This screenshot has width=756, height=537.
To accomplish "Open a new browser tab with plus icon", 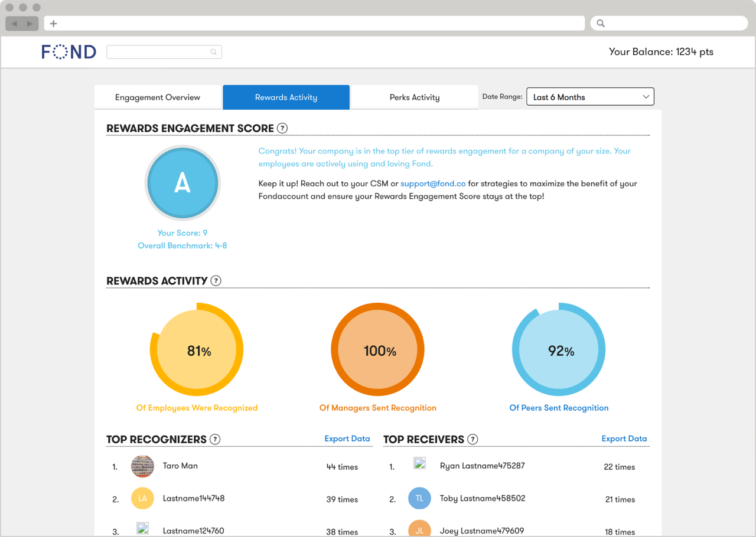I will [53, 24].
